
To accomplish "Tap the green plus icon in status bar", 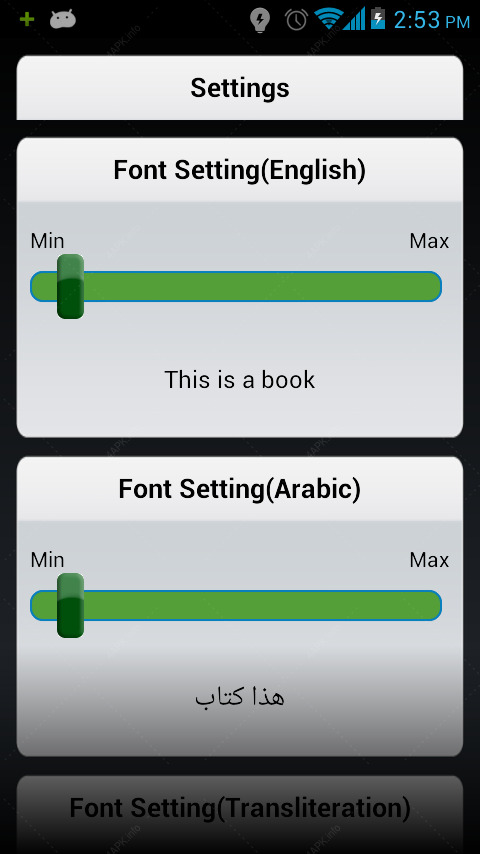I will 27,20.
